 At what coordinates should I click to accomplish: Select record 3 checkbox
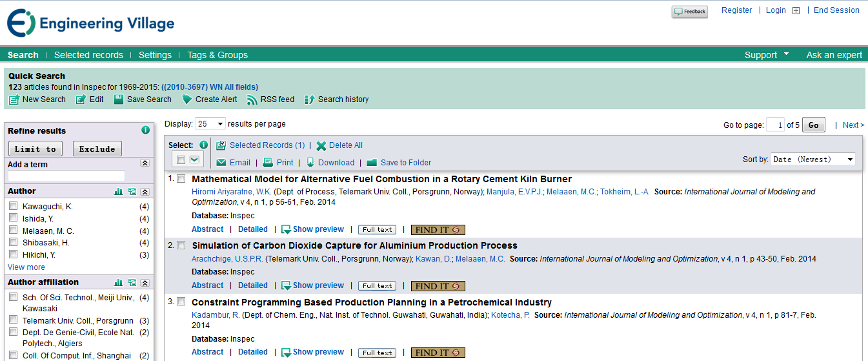click(x=181, y=302)
